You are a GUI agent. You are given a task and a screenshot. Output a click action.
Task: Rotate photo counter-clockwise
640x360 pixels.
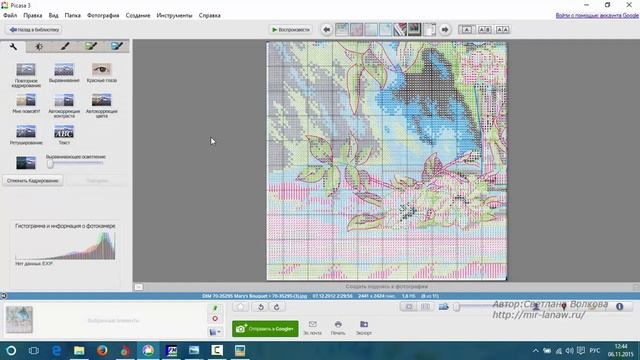pyautogui.click(x=261, y=307)
